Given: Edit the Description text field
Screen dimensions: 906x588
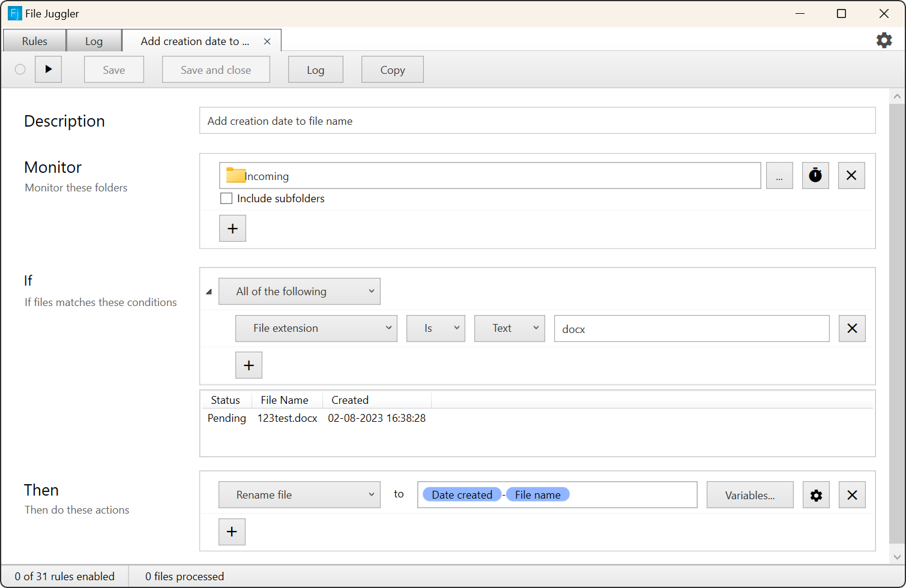Looking at the screenshot, I should coord(537,121).
